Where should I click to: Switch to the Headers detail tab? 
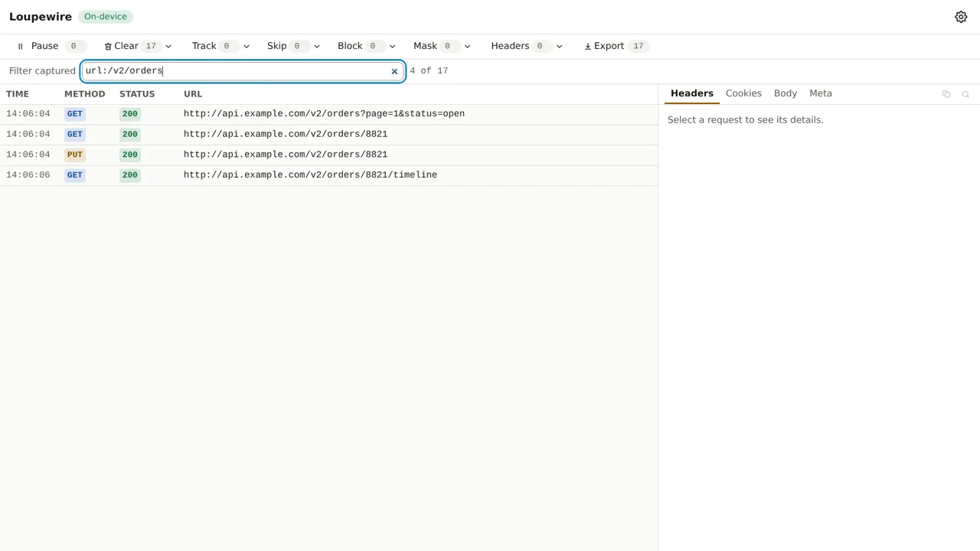[x=692, y=93]
